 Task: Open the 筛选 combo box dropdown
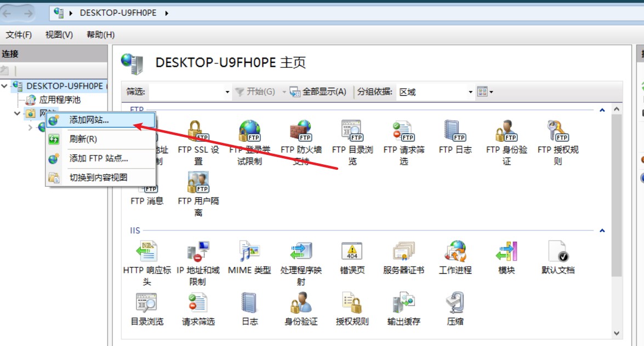point(227,92)
